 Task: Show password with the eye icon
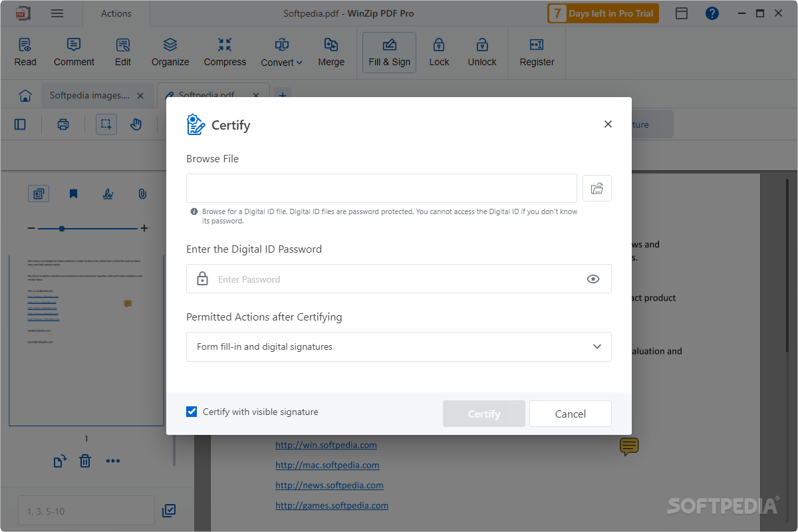pyautogui.click(x=593, y=279)
